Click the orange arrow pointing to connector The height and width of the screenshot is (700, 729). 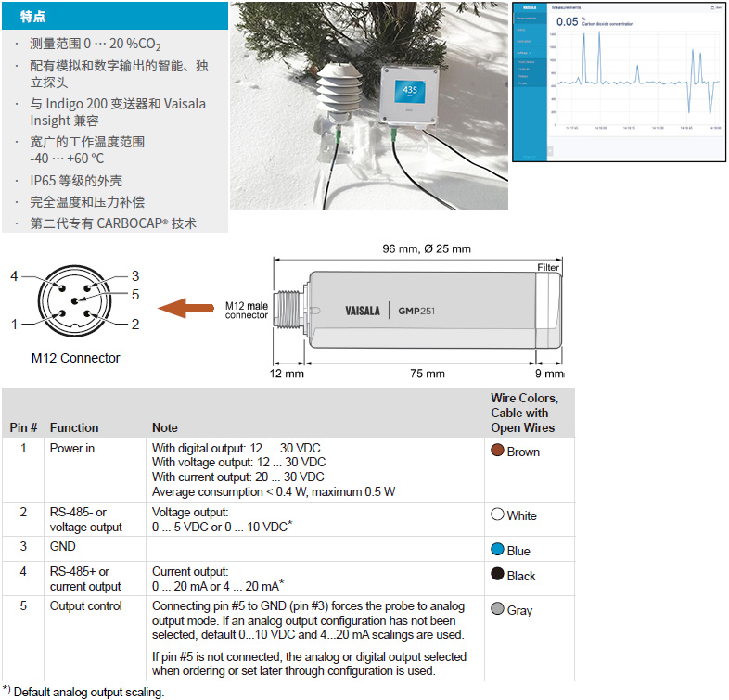(185, 308)
